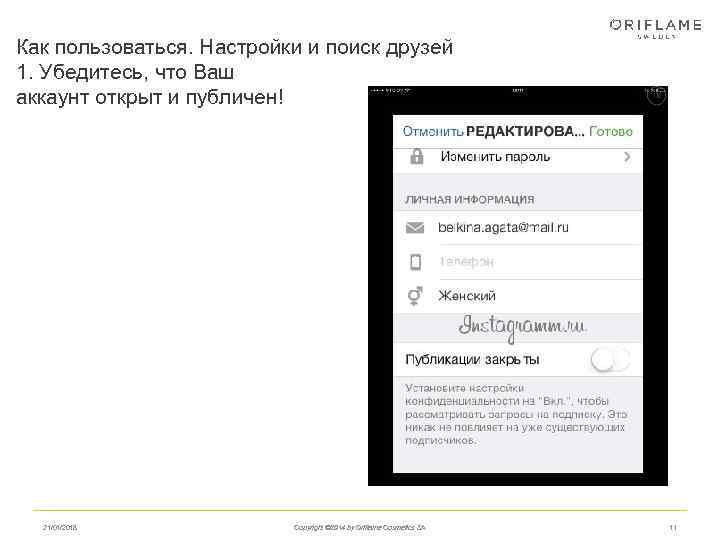Click the Публикации закрыты label

coord(472,360)
